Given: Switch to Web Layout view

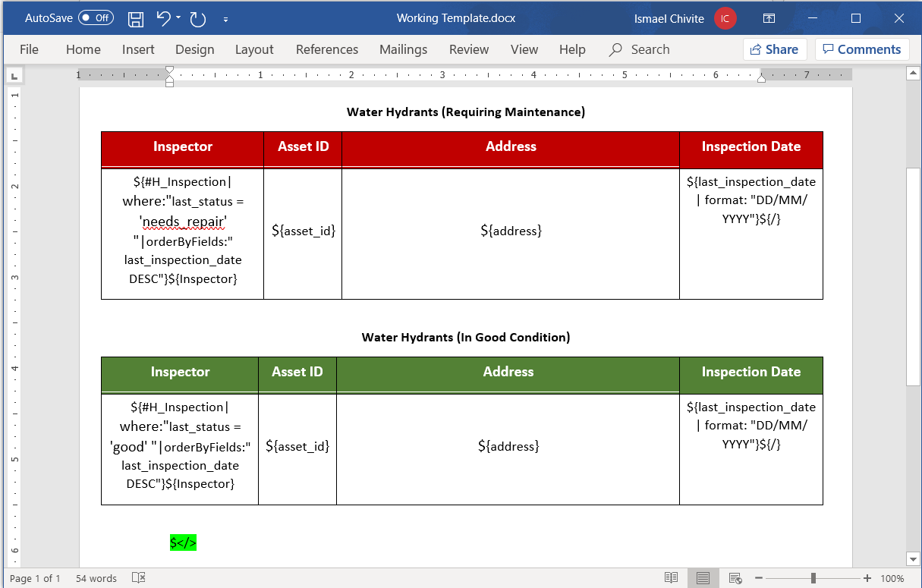Looking at the screenshot, I should [x=735, y=578].
